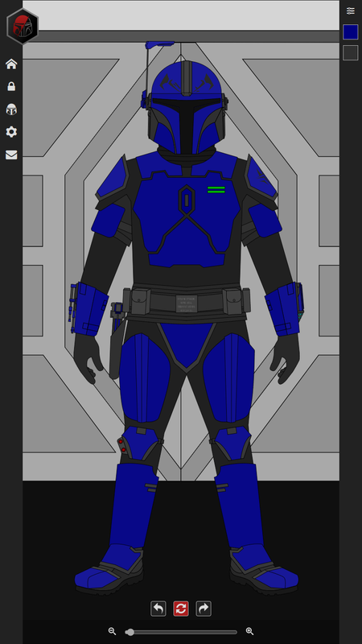Click the red knee darts

[122, 446]
